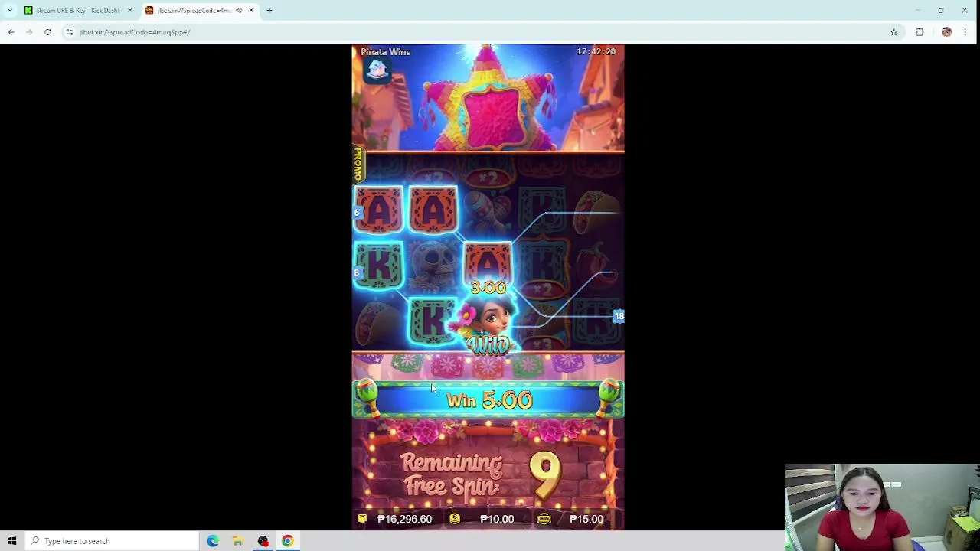The width and height of the screenshot is (980, 551).
Task: Click the ₱10.00 bet value
Action: 497,519
